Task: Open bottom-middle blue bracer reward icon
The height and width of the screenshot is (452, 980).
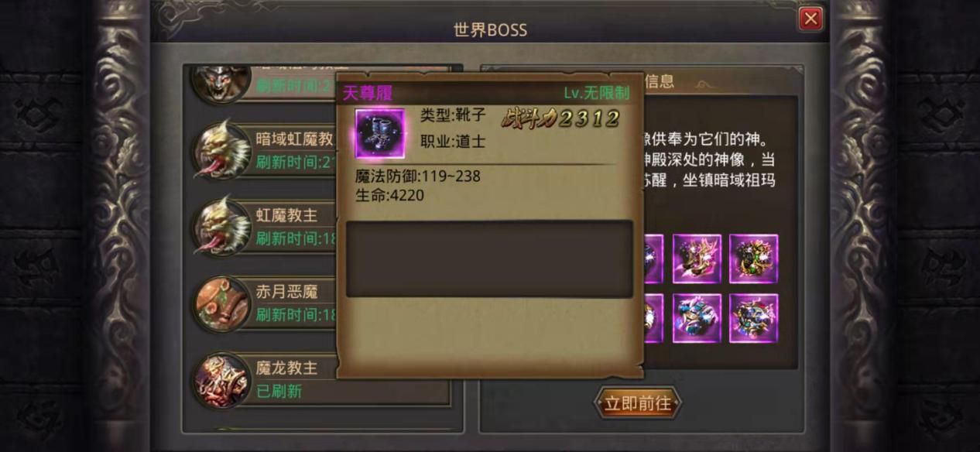Action: (x=697, y=318)
